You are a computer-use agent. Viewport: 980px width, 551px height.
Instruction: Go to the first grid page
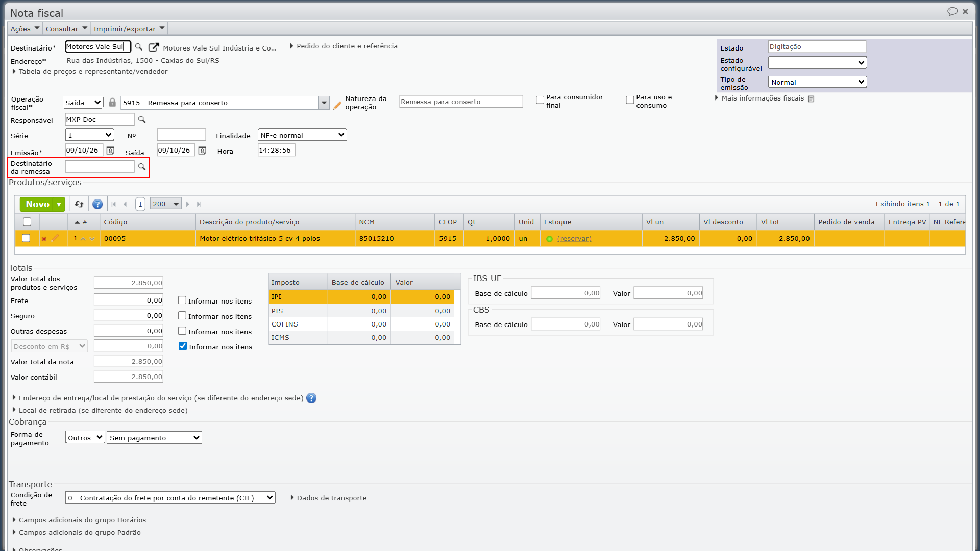tap(114, 204)
